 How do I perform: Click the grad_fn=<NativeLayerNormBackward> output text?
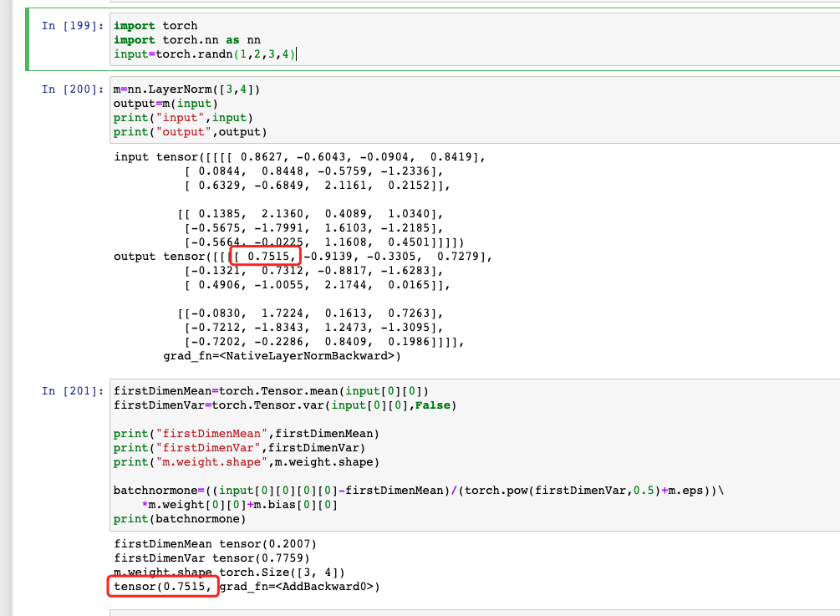click(283, 356)
